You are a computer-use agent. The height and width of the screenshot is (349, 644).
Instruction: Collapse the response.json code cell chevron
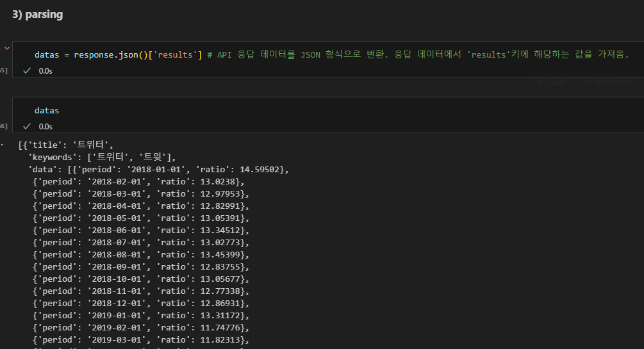(x=7, y=48)
